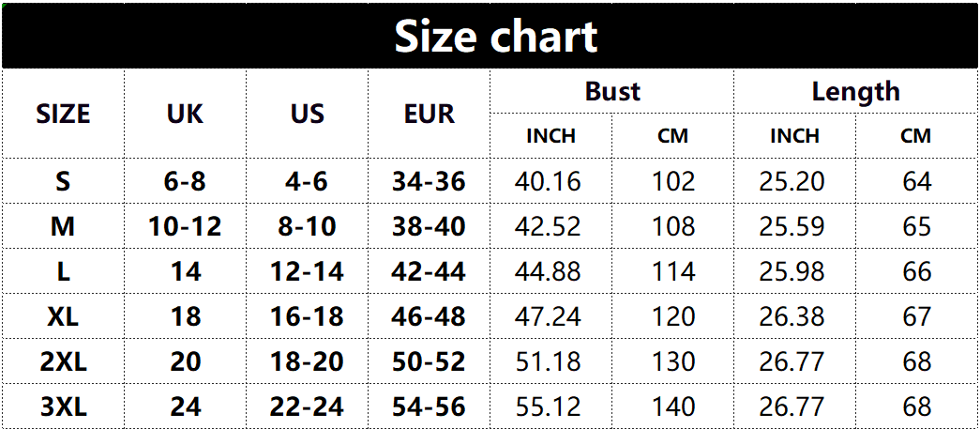Click the UK column header
The image size is (980, 429).
(185, 115)
